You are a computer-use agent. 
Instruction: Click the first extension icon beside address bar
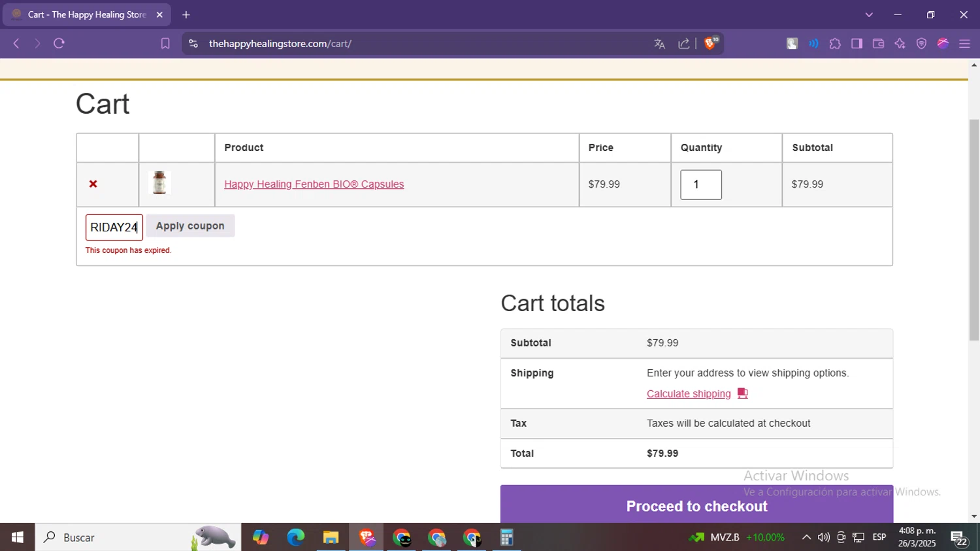(x=792, y=44)
